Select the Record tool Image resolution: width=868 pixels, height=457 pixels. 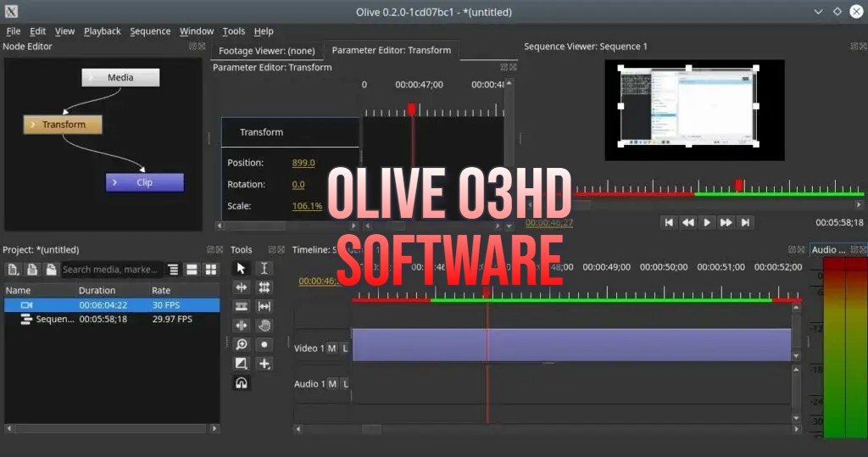pos(264,344)
